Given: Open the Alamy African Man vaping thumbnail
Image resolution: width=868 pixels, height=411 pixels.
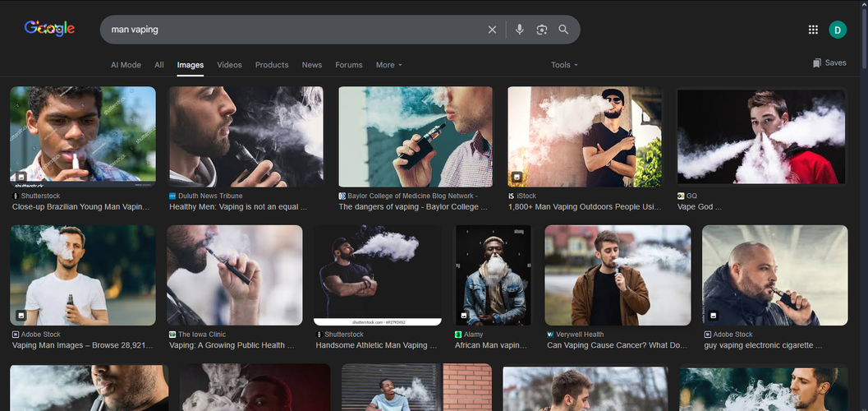Looking at the screenshot, I should [x=493, y=275].
